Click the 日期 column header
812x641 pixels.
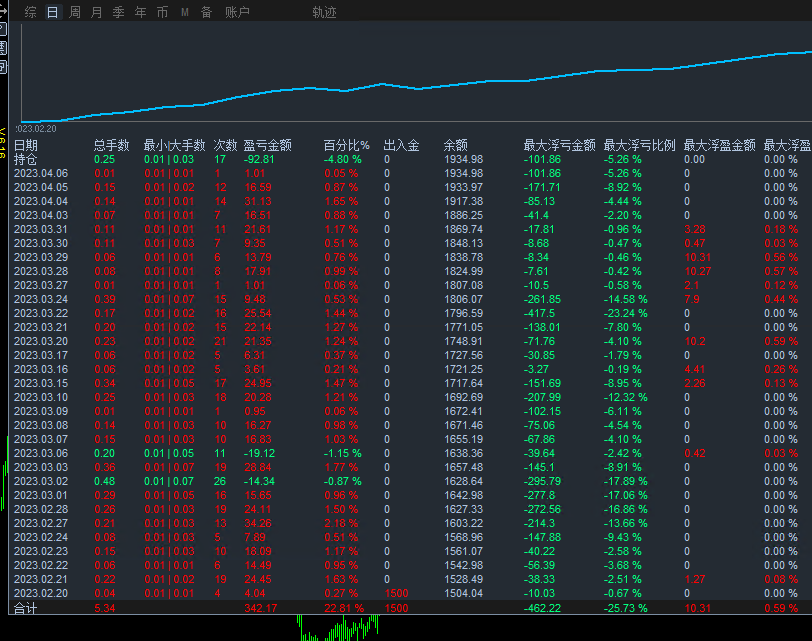[x=25, y=145]
